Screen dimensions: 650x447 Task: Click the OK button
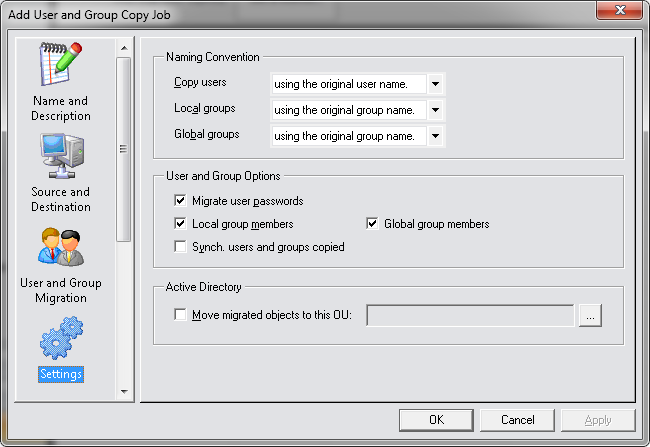[x=436, y=420]
